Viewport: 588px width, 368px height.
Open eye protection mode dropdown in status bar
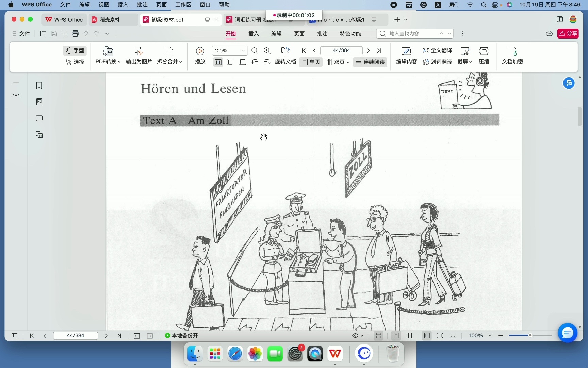[358, 336]
